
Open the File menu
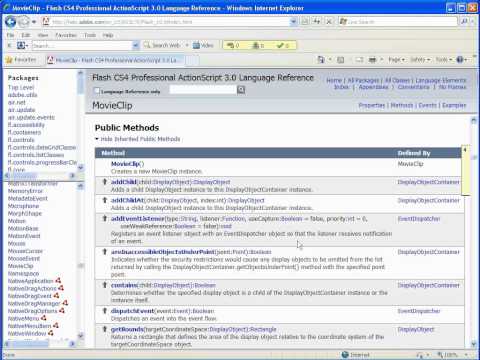[x=10, y=35]
